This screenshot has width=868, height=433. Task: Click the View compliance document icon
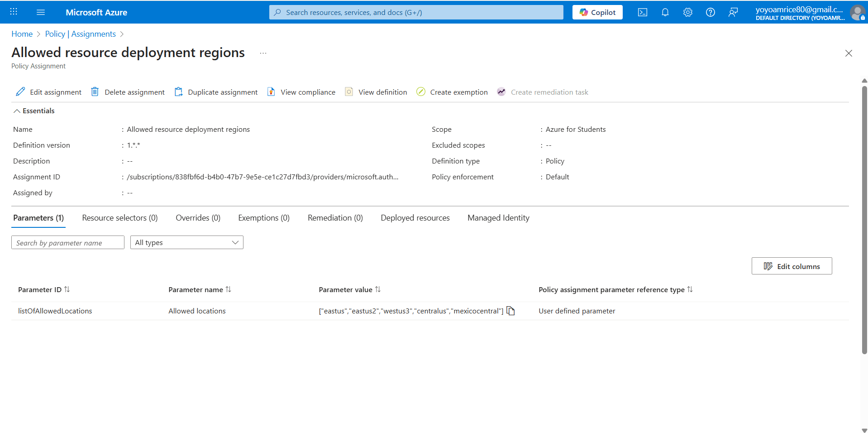271,92
